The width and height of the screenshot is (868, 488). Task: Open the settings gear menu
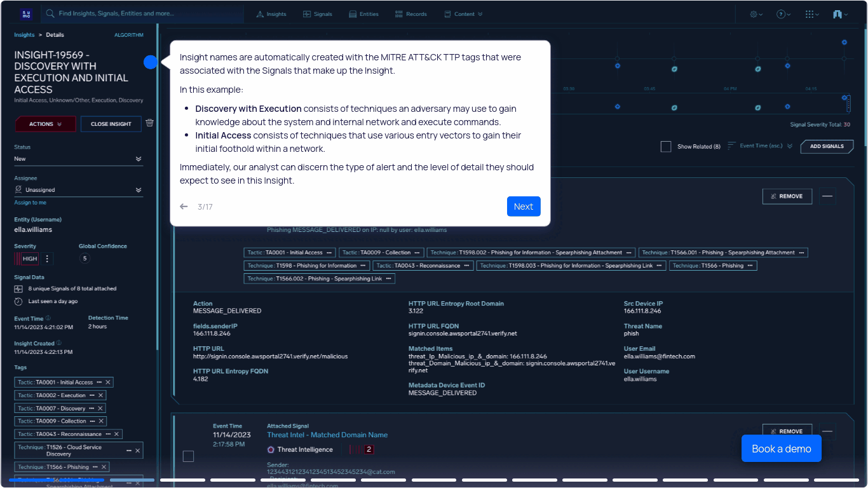[756, 14]
